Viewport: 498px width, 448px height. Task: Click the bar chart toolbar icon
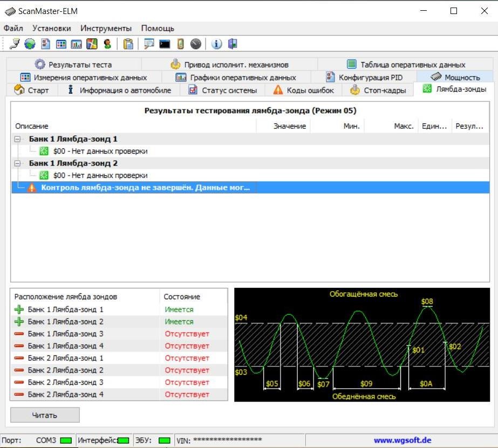click(77, 44)
